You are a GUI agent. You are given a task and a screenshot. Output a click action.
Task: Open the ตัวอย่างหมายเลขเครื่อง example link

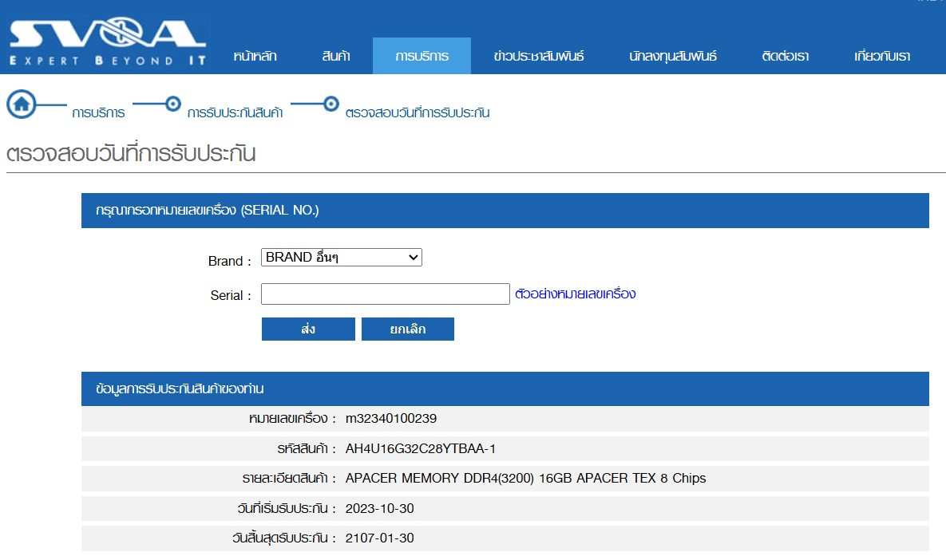point(575,294)
